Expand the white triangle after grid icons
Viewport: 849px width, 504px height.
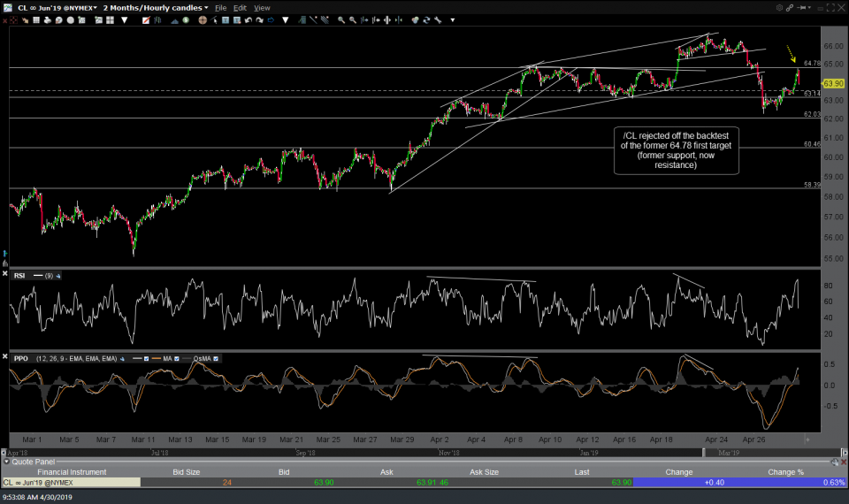tap(125, 20)
